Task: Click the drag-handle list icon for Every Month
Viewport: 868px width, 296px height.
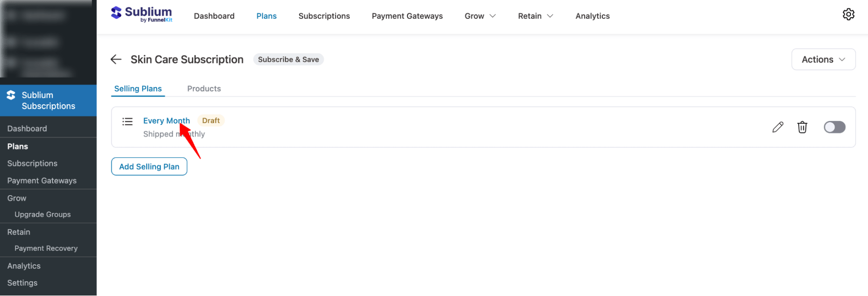Action: click(127, 121)
